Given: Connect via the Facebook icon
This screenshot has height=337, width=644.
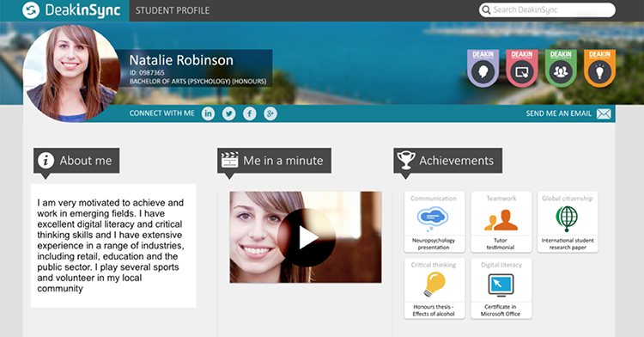Looking at the screenshot, I should click(249, 113).
